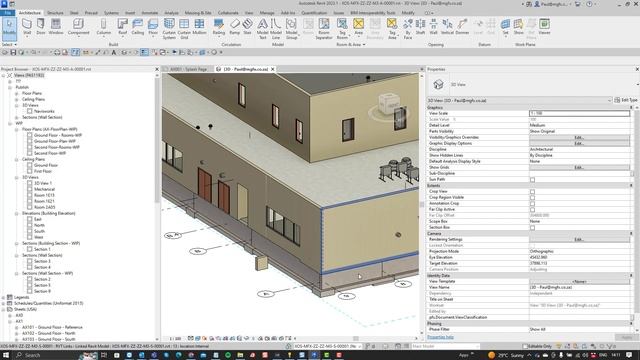
Task: Select the Column tool
Action: [x=104, y=27]
